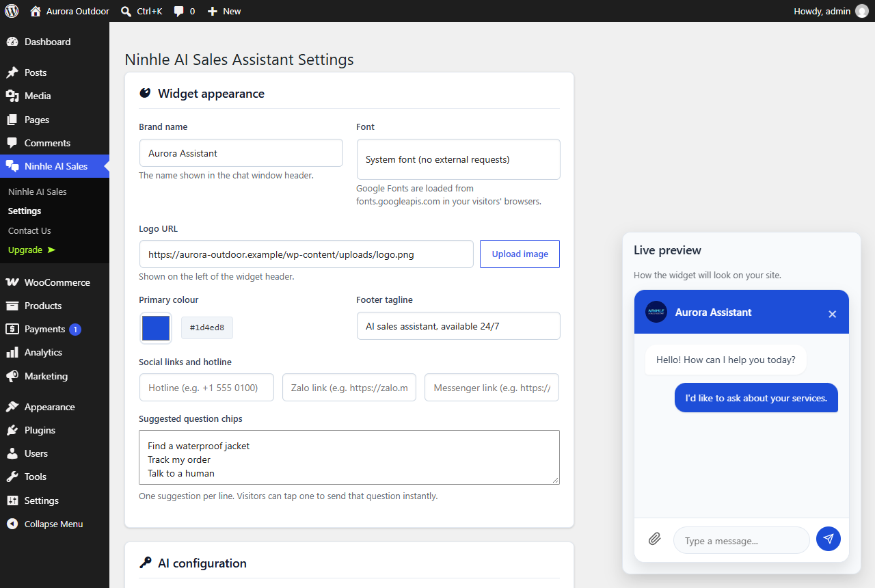Click the paperclip attach icon in preview
The image size is (875, 588).
tap(654, 539)
